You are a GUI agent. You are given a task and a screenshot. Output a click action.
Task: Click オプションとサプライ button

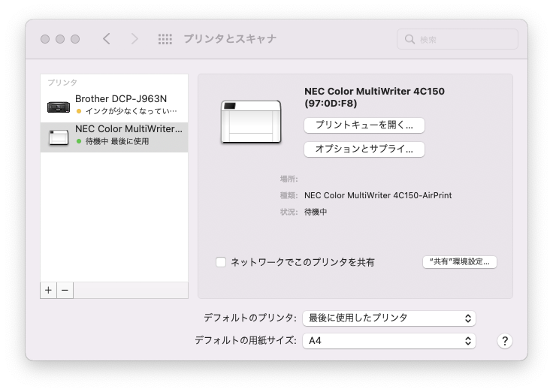click(364, 149)
